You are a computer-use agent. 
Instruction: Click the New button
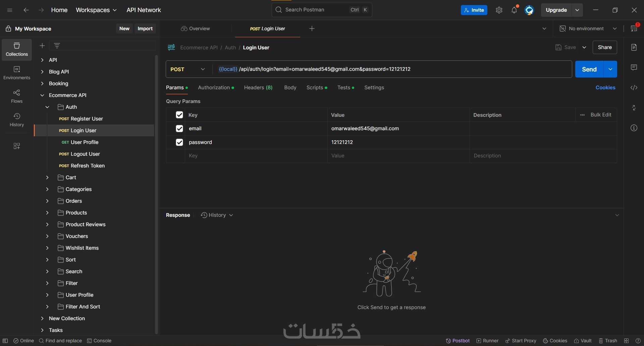click(x=124, y=29)
